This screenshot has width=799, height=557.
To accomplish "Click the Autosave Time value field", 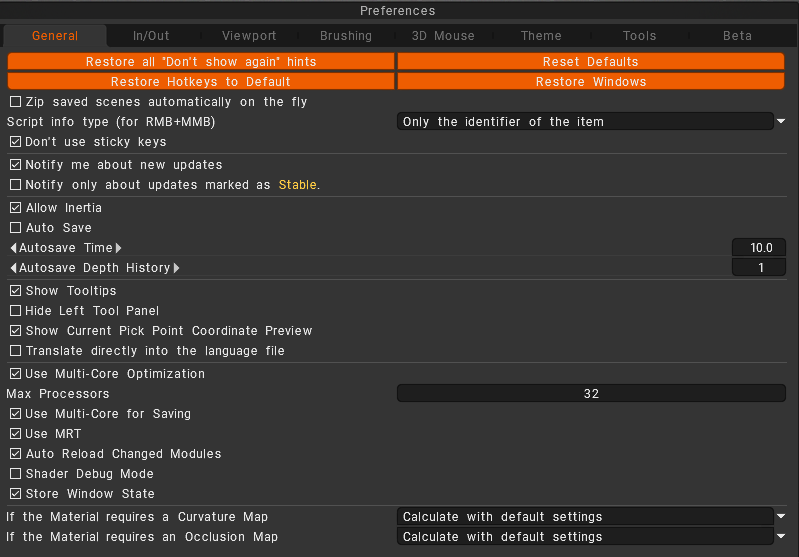I will [x=759, y=248].
